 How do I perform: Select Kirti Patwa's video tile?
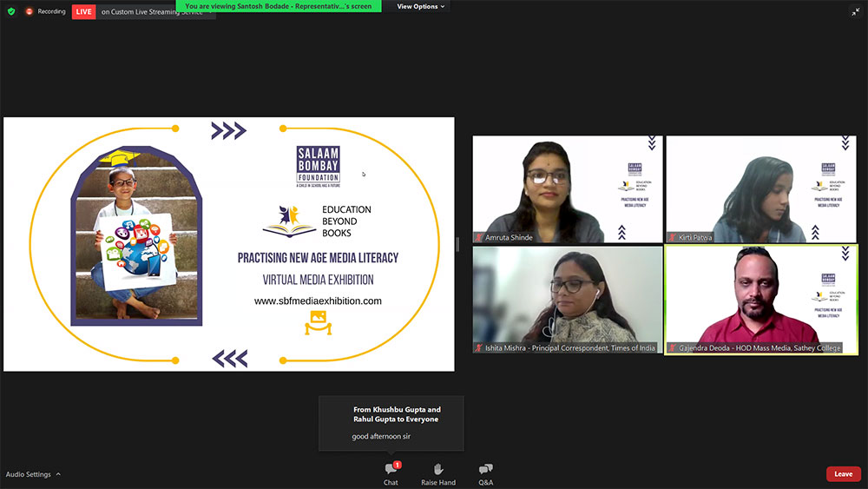(761, 188)
